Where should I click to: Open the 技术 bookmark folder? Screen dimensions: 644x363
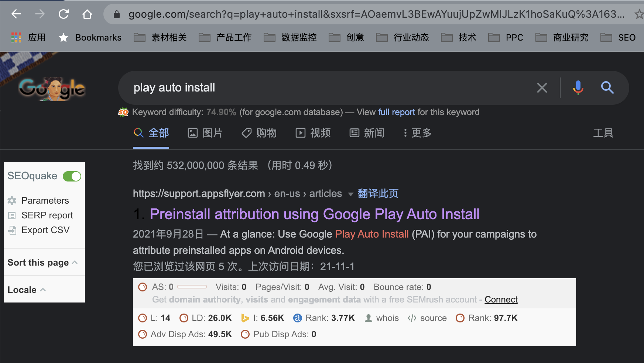pyautogui.click(x=459, y=37)
